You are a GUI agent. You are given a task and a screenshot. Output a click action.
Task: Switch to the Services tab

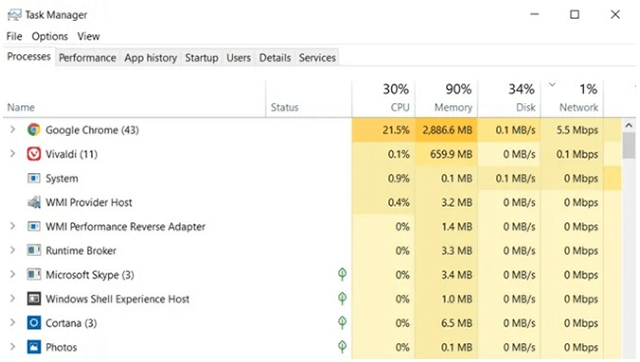pyautogui.click(x=317, y=58)
